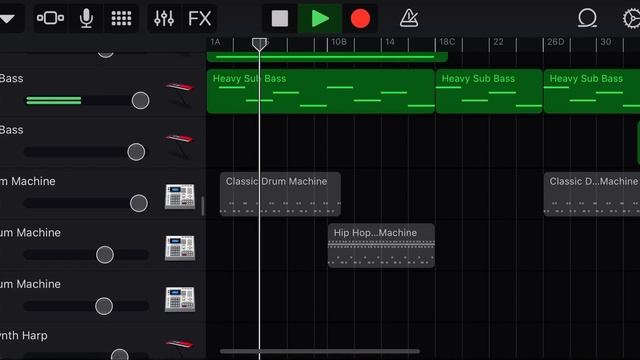The width and height of the screenshot is (640, 360).
Task: Select drum machine icon on Hip Hop Machine track
Action: tap(180, 248)
